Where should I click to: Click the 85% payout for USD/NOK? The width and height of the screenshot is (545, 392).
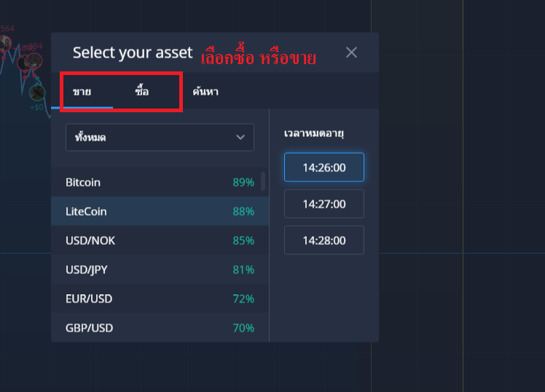(x=243, y=240)
